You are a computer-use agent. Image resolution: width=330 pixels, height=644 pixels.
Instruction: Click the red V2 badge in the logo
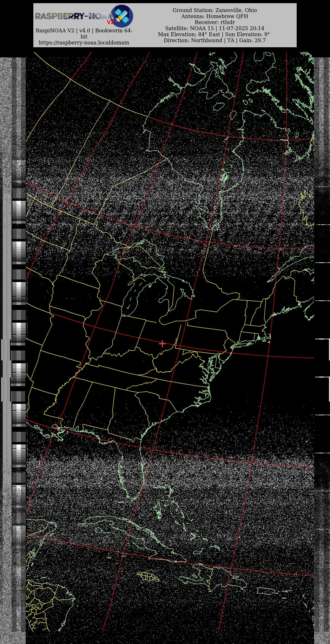(x=110, y=22)
